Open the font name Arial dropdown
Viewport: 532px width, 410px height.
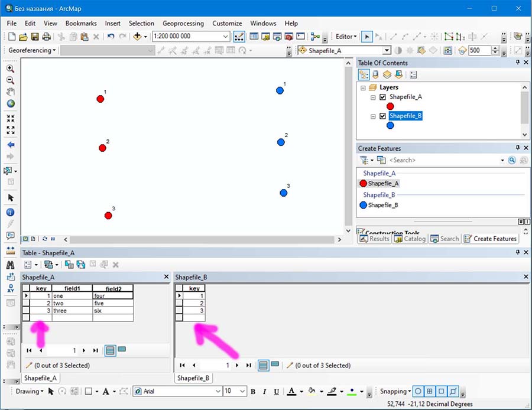218,391
